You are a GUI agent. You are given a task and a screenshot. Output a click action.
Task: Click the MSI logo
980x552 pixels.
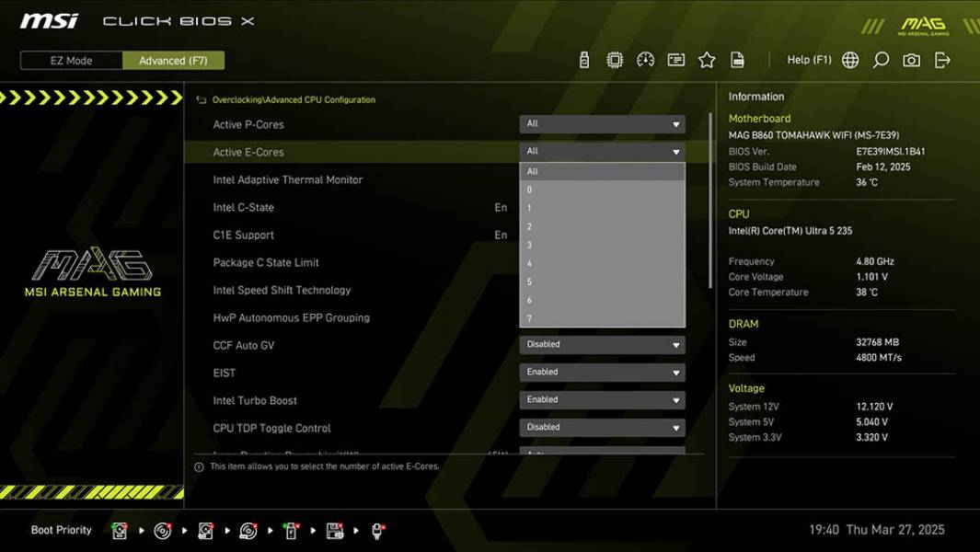49,21
